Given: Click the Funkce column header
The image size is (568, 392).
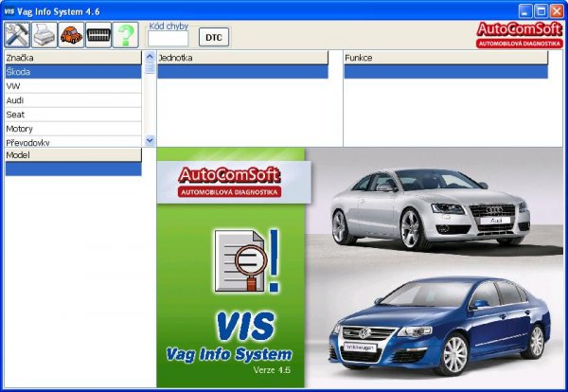Looking at the screenshot, I should [445, 58].
